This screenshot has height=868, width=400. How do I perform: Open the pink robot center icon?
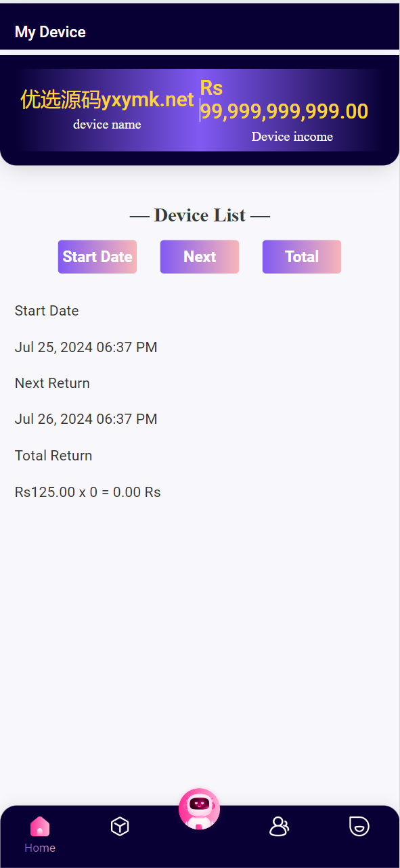point(199,809)
